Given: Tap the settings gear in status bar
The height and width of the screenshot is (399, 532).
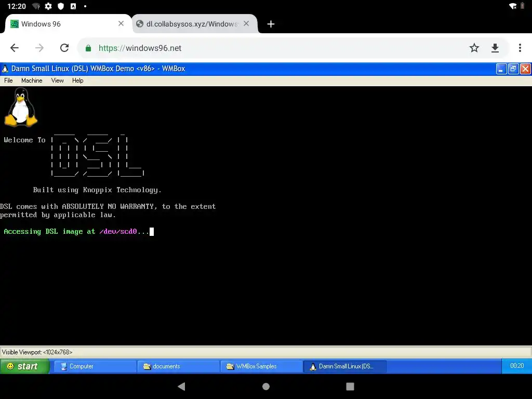Looking at the screenshot, I should pyautogui.click(x=48, y=6).
